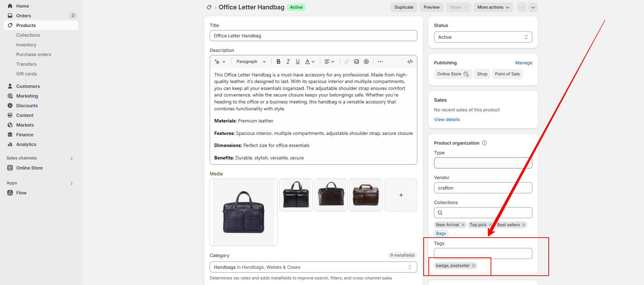Click the Finance bank icon
Screen dimensions: 644x285
pyautogui.click(x=10, y=135)
